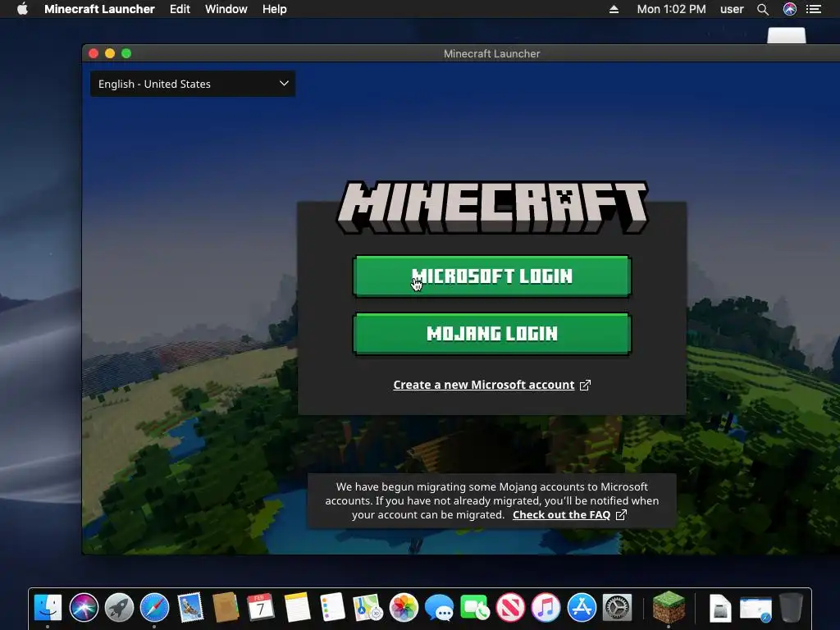Open Safari from the dock
Screen dimensions: 840x630
tap(155, 608)
